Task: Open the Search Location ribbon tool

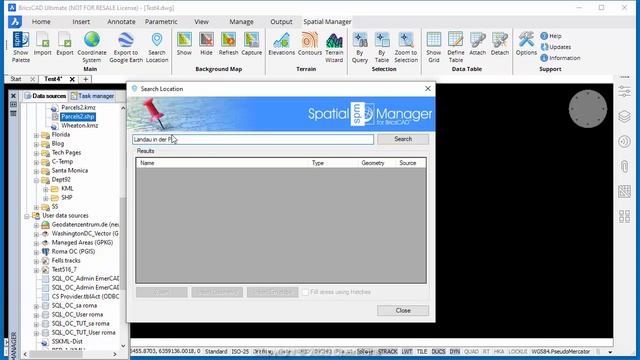Action: 157,47
